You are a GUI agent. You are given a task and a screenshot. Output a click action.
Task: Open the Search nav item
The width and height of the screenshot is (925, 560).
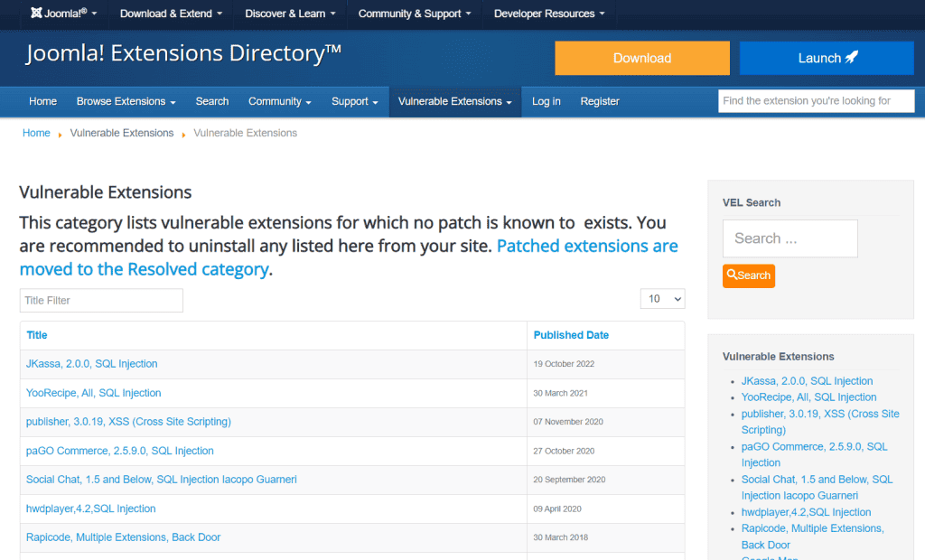(212, 101)
